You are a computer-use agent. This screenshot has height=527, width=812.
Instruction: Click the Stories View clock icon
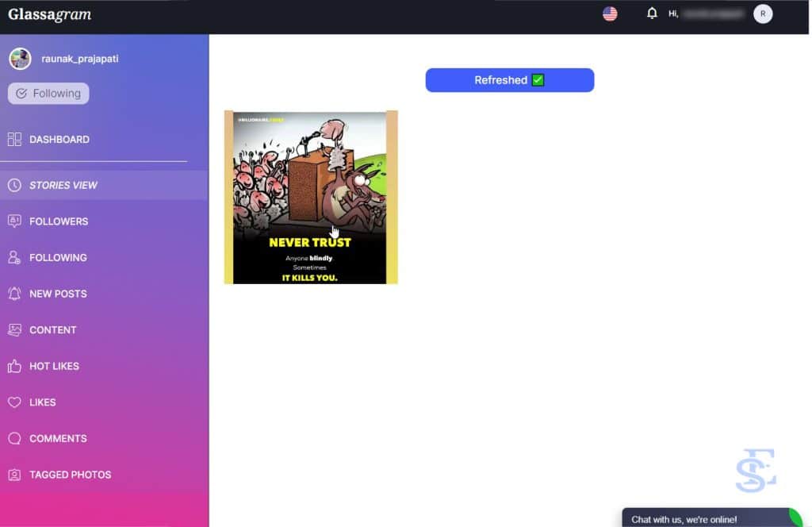tap(14, 185)
